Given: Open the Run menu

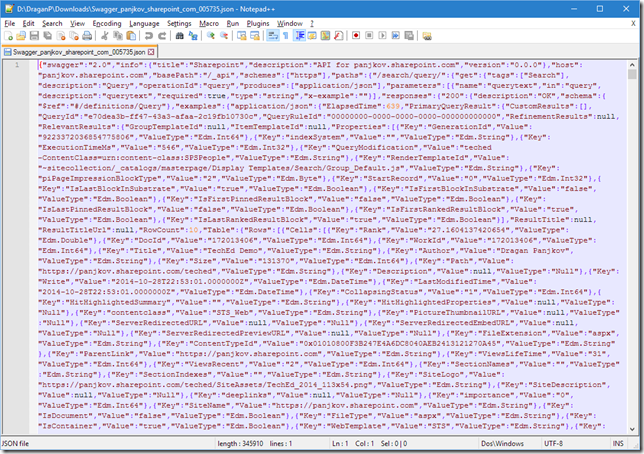Looking at the screenshot, I should coord(233,23).
